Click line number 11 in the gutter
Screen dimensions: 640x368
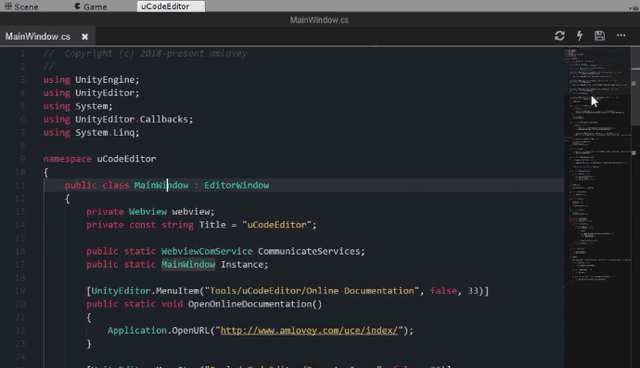20,186
